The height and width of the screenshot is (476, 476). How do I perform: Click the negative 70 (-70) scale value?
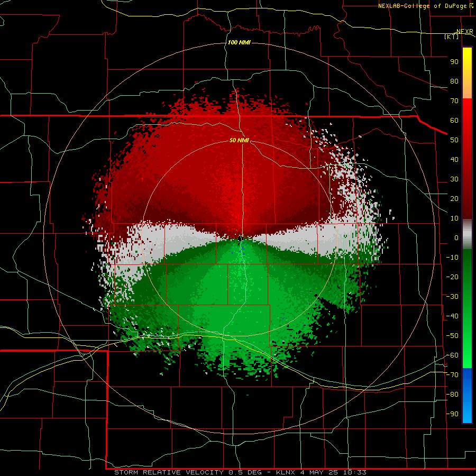(452, 375)
